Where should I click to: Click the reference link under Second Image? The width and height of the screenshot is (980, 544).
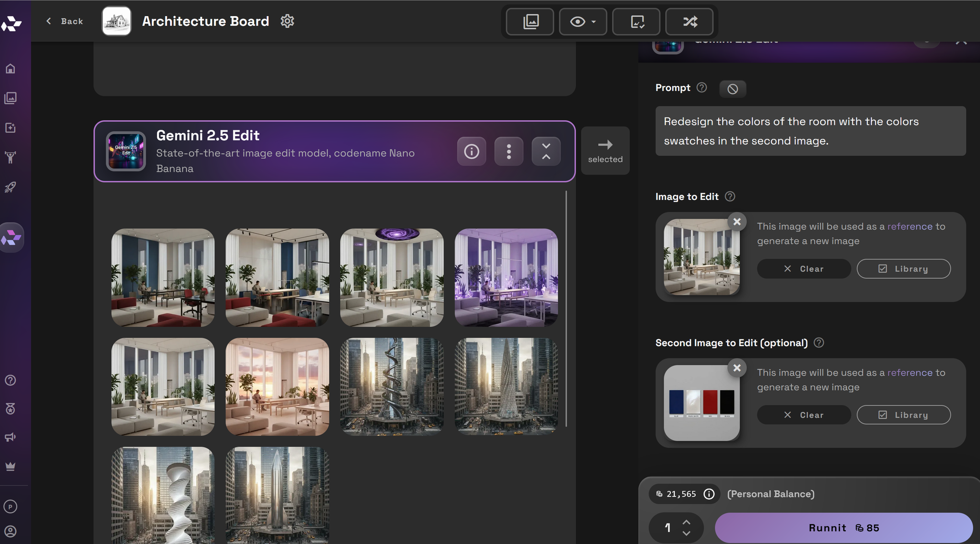[x=910, y=373]
